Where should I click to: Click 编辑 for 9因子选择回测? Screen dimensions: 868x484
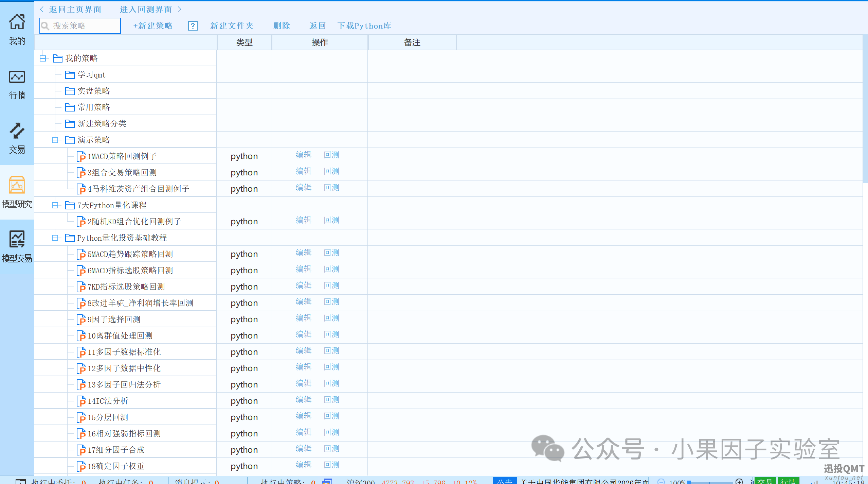303,318
